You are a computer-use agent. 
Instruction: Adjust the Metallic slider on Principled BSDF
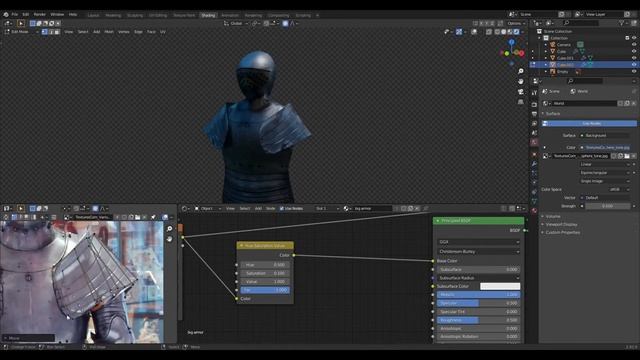pos(479,295)
